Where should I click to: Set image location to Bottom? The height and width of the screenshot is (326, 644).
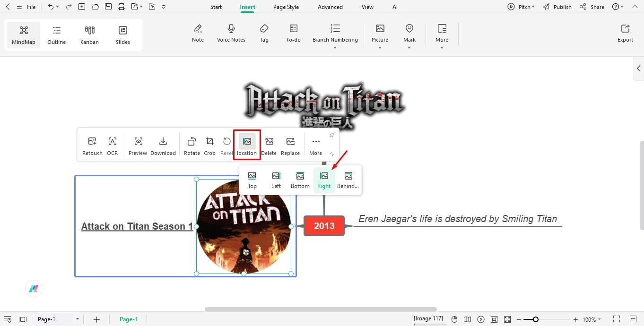(x=300, y=180)
